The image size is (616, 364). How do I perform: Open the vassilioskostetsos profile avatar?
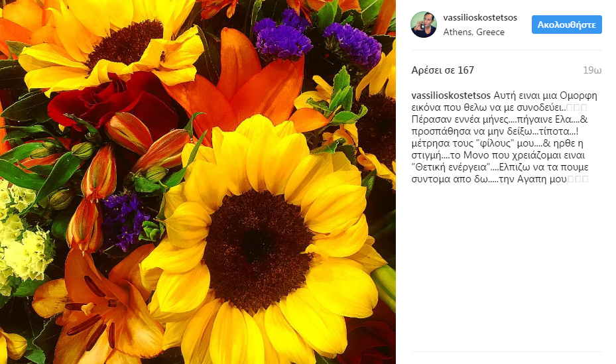424,25
